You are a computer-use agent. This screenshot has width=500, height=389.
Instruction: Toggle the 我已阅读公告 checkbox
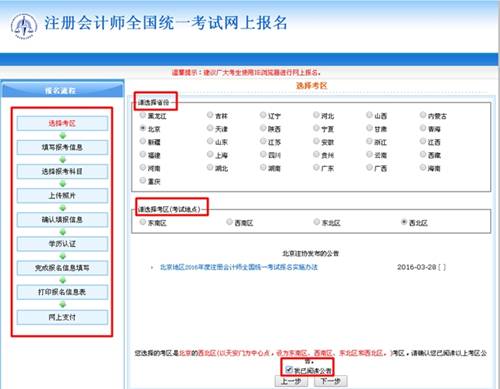[x=289, y=369]
